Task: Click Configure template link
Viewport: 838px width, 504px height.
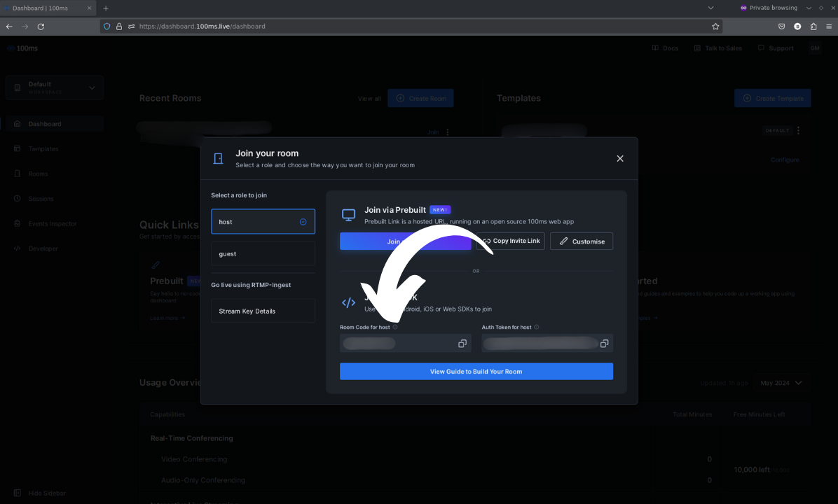Action: [785, 160]
